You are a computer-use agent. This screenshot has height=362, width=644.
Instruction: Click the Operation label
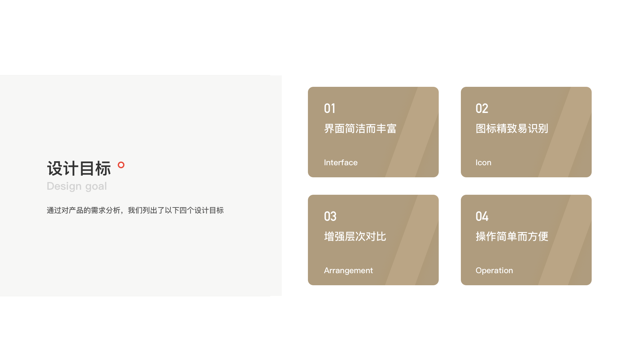point(494,270)
